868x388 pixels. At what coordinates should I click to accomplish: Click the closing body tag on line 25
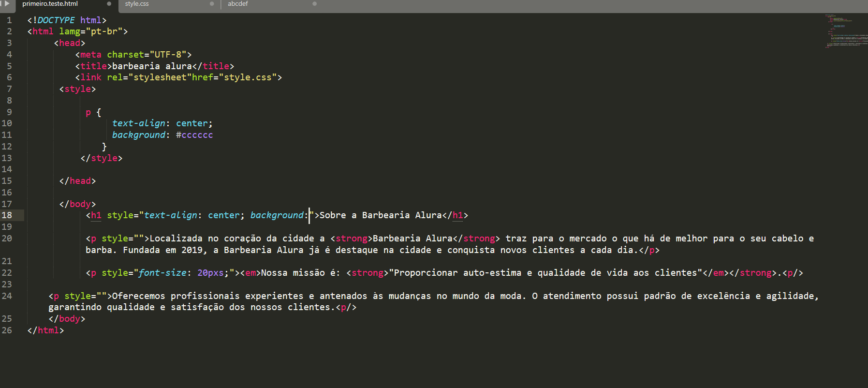67,319
